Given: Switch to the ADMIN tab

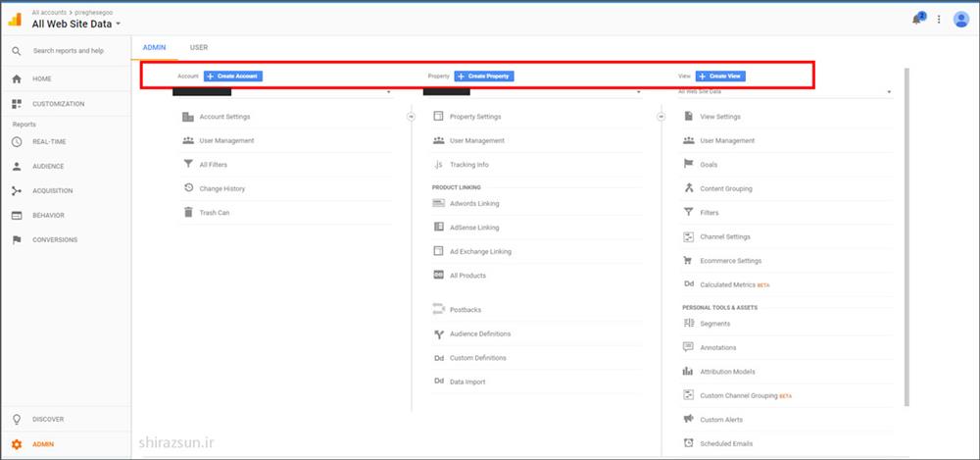Looking at the screenshot, I should (x=155, y=47).
